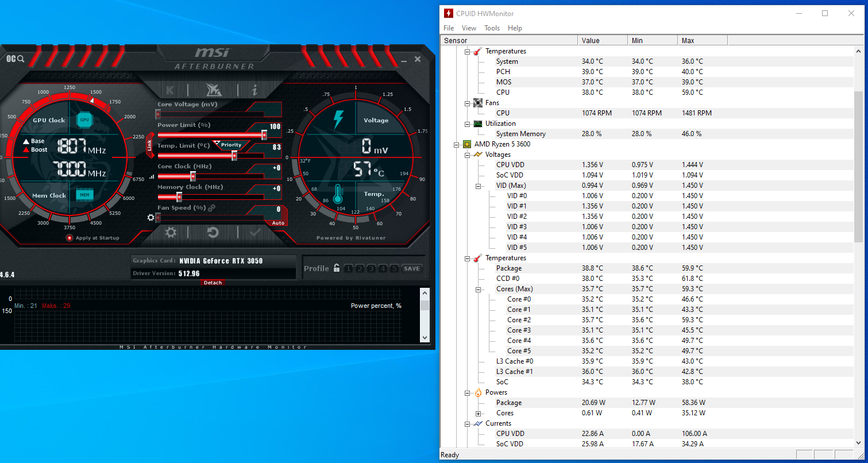Click the thermometer icon in the Temp gauge
The image size is (868, 463).
337,194
